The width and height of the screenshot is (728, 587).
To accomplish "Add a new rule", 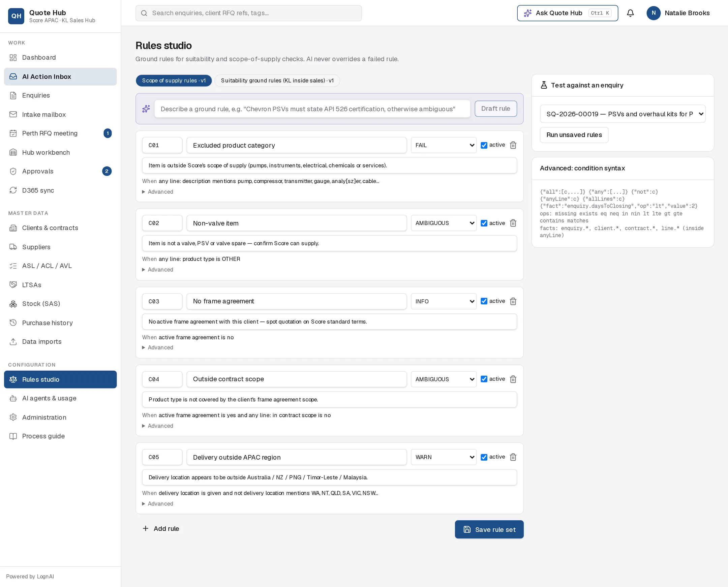I will (x=161, y=528).
